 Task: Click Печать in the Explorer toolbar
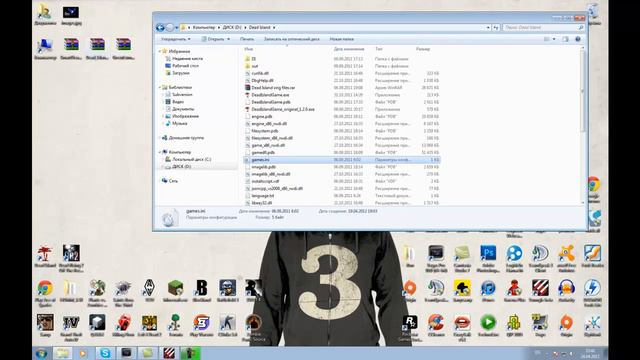tap(247, 39)
